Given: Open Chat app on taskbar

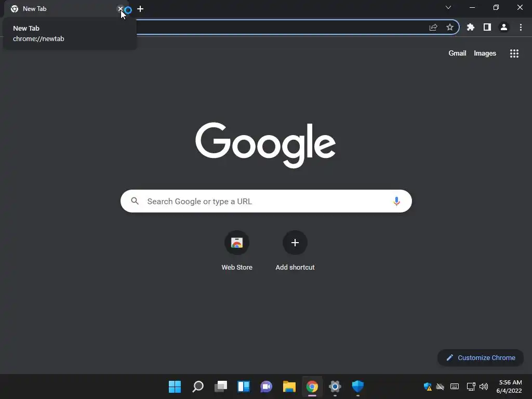Looking at the screenshot, I should pyautogui.click(x=267, y=387).
